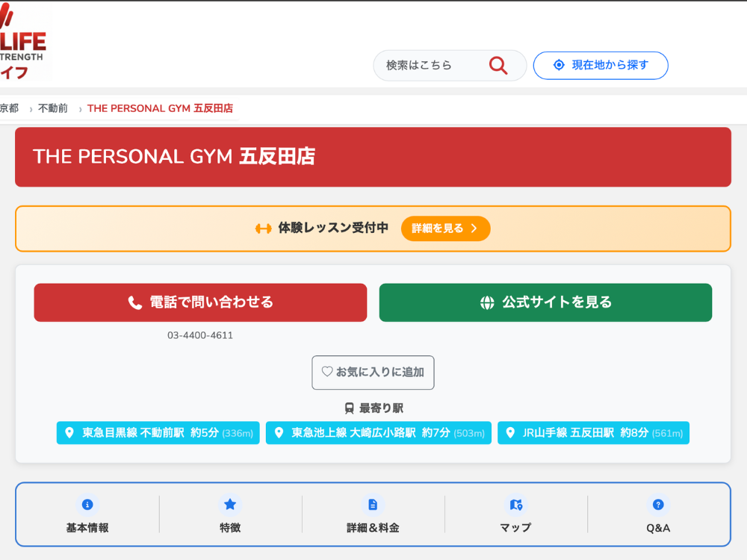Viewport: 747px width, 560px height.
Task: Click 公式サイトを見る green button
Action: (545, 302)
